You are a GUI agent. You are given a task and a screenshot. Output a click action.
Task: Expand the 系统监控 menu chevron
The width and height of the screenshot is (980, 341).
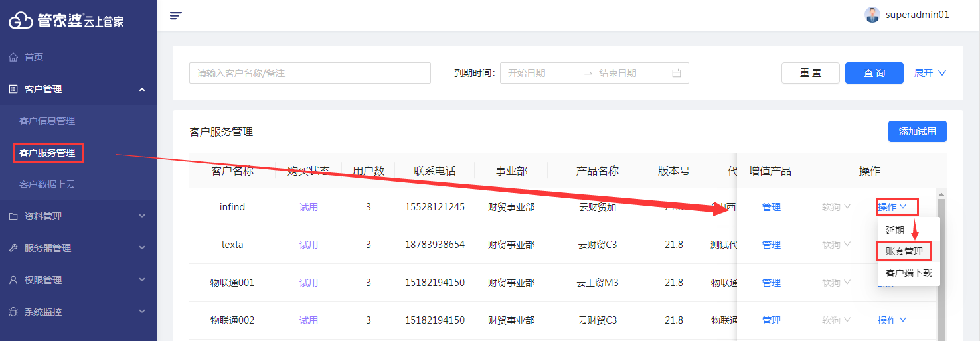click(x=142, y=312)
